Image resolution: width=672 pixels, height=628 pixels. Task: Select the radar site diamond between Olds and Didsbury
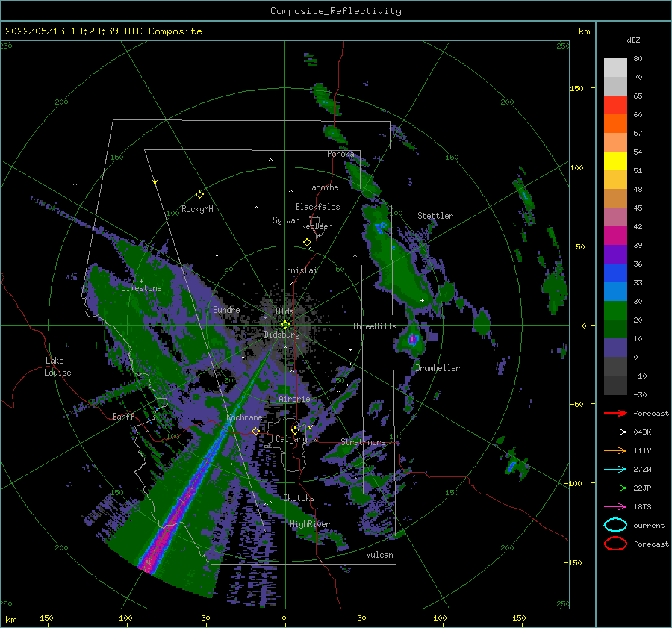pos(285,325)
